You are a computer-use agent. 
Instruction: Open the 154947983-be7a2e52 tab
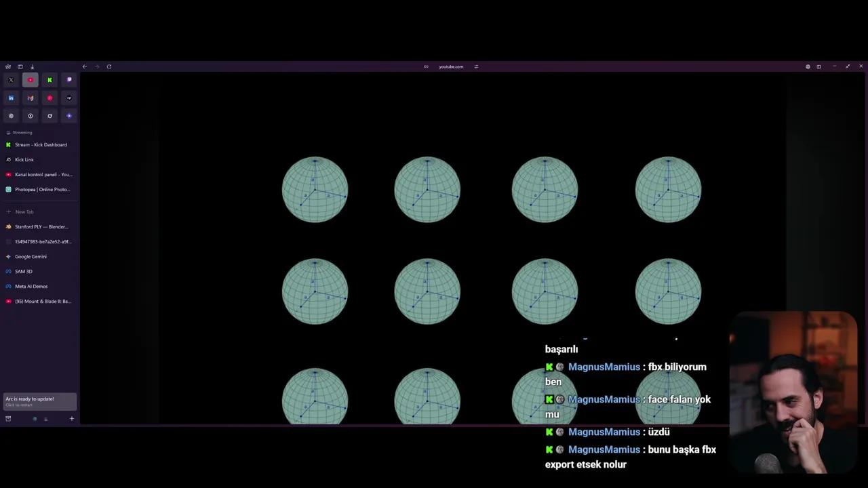[x=40, y=242]
